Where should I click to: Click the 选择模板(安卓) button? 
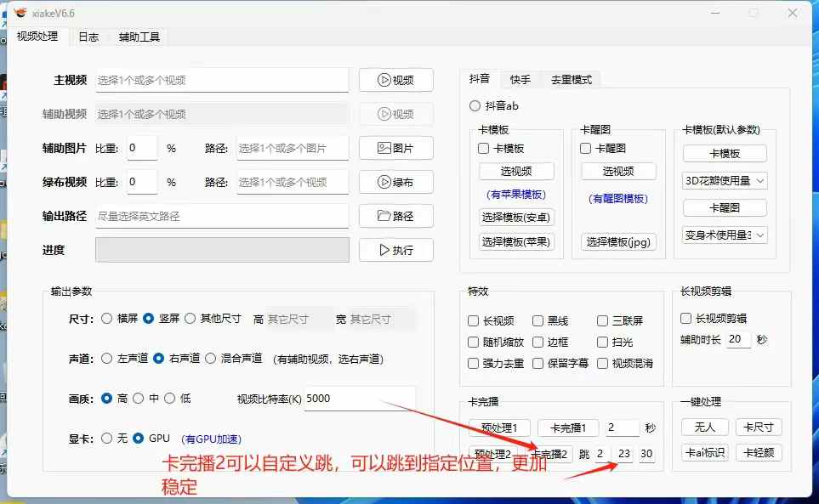point(516,217)
